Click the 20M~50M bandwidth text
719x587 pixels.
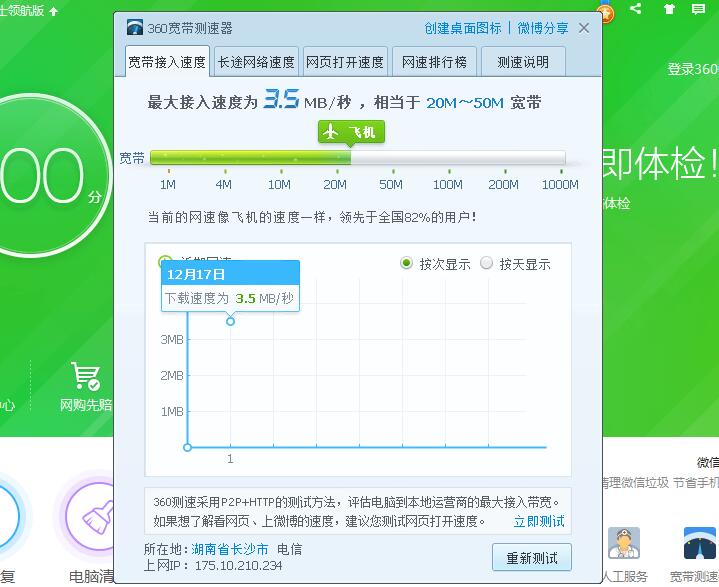click(465, 103)
